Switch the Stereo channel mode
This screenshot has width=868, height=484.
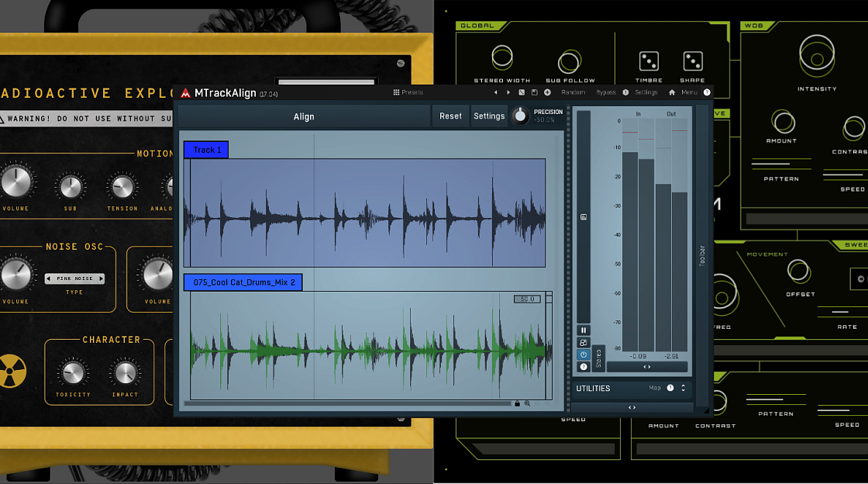point(598,358)
